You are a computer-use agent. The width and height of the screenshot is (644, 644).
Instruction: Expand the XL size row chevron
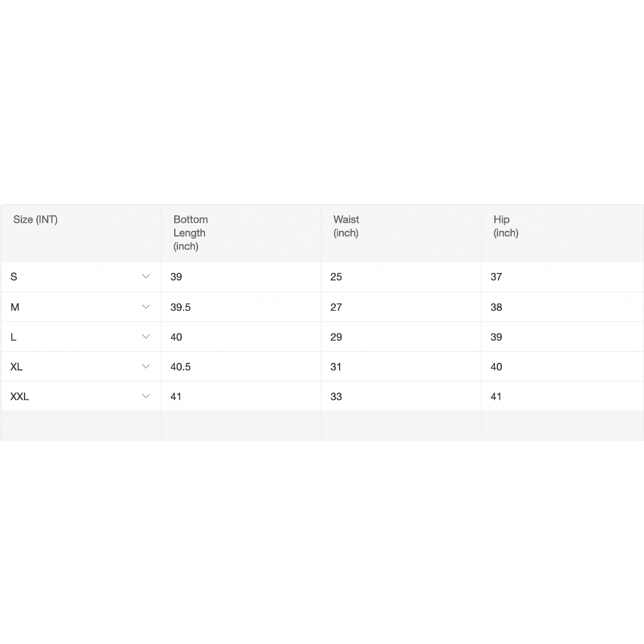[x=146, y=367]
